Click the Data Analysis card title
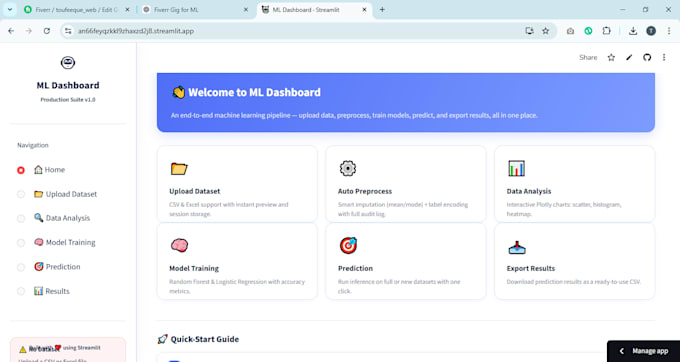The width and height of the screenshot is (680, 362). (529, 191)
